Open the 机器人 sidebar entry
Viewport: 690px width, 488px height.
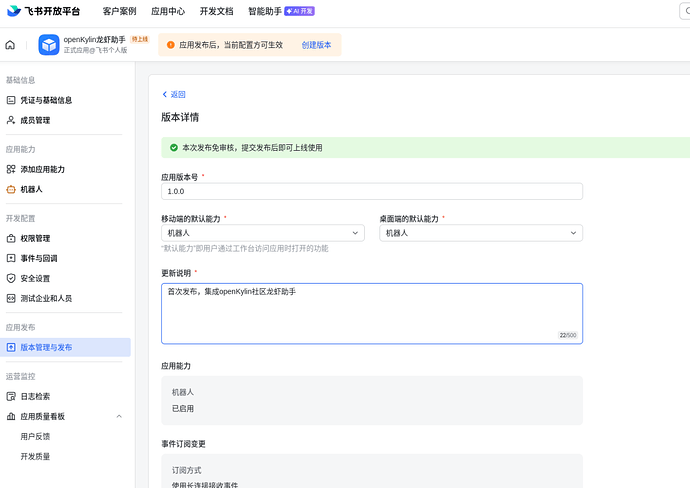click(x=31, y=189)
